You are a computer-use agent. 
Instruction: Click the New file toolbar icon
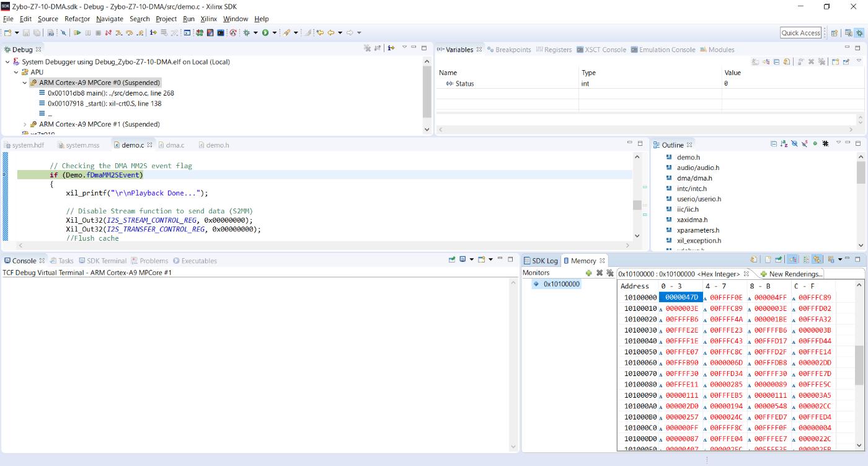point(7,32)
